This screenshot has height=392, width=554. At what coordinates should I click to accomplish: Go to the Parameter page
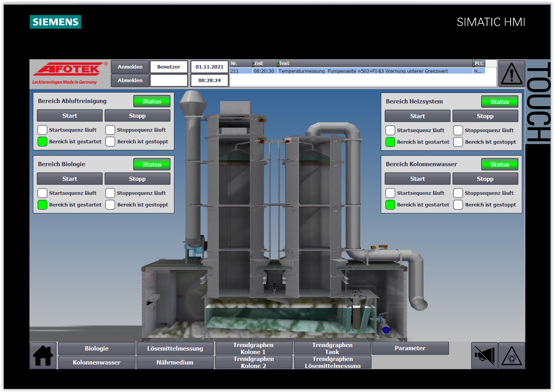pos(410,348)
